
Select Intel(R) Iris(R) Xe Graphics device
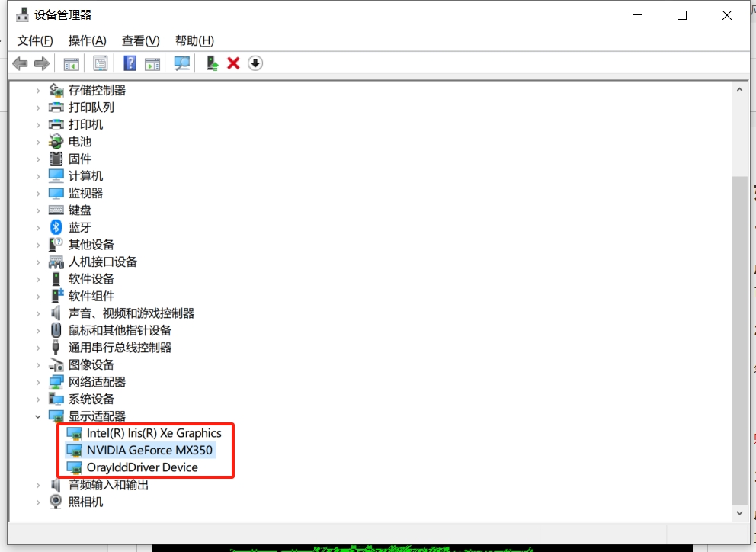(154, 433)
